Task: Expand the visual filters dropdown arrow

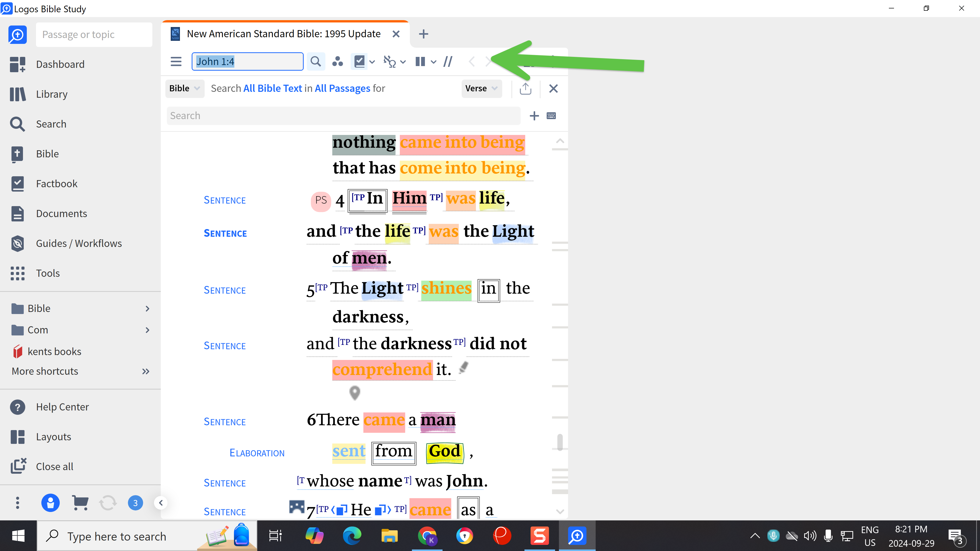Action: point(372,62)
